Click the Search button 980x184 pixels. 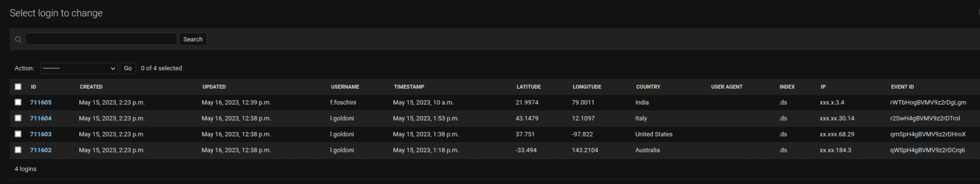(193, 39)
